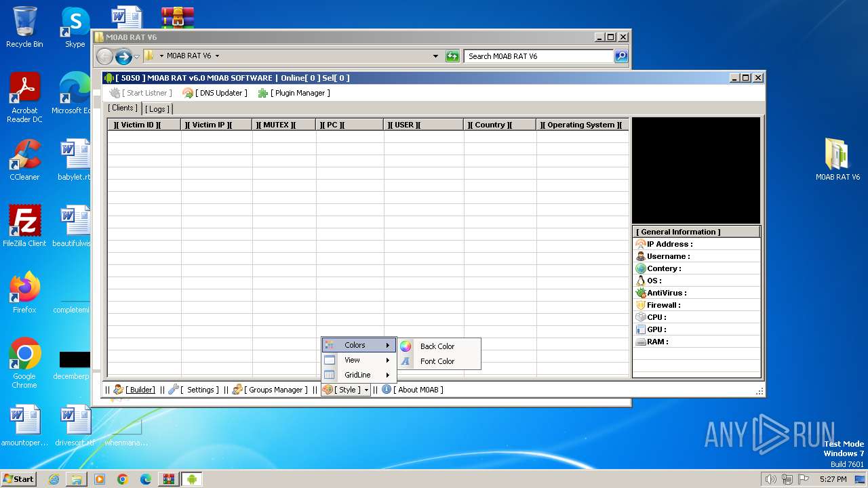Click the WinRAR taskbar icon
The width and height of the screenshot is (868, 488).
click(x=168, y=479)
